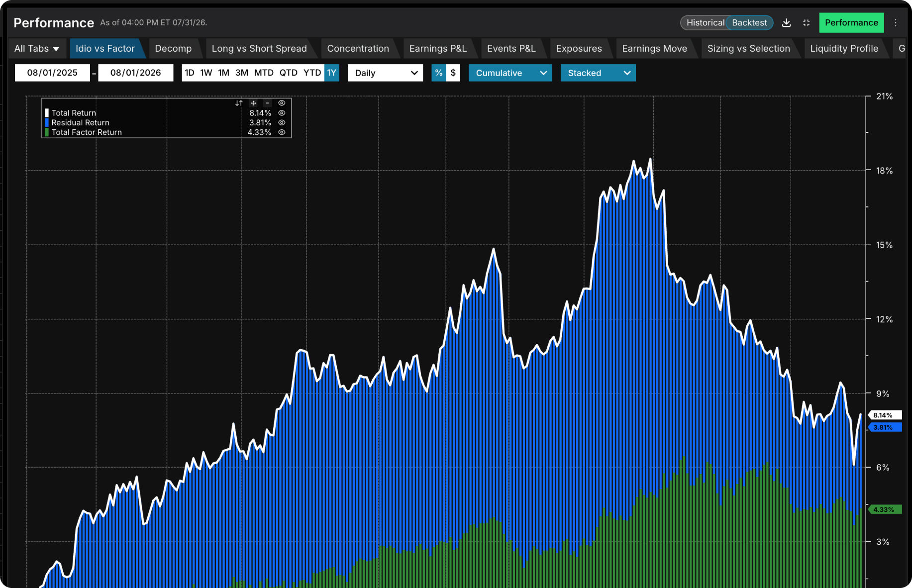The width and height of the screenshot is (912, 588).
Task: Collapse the panel with the shrink icon
Action: point(807,23)
